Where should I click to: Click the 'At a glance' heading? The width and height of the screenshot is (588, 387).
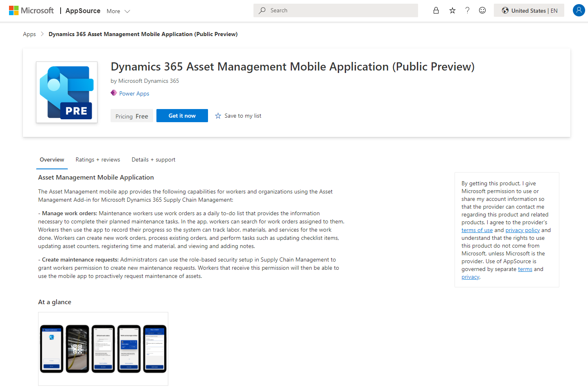55,302
